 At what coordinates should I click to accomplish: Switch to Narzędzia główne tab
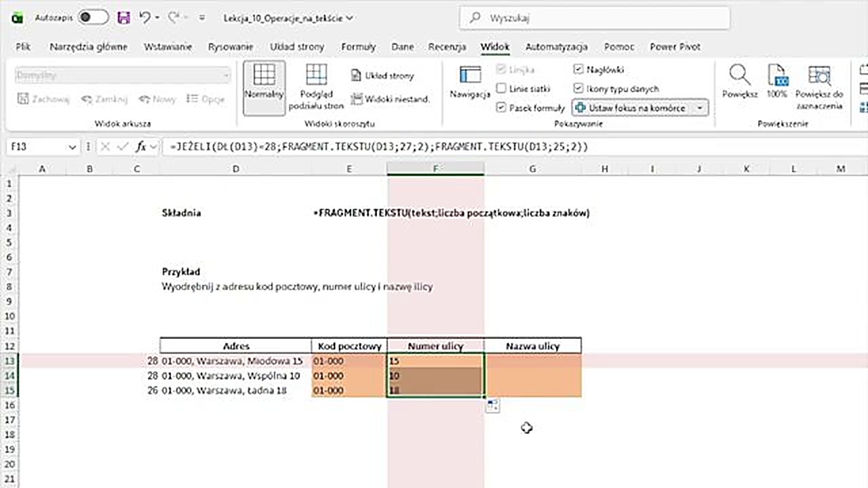click(x=88, y=47)
